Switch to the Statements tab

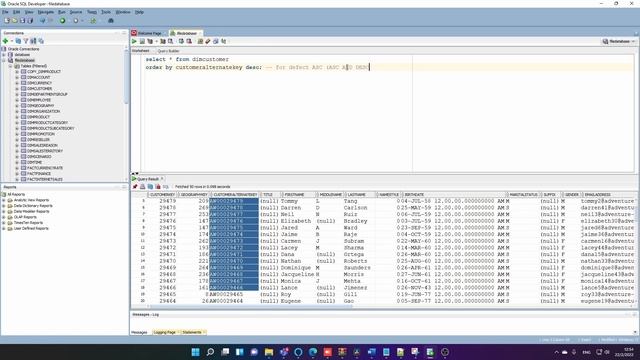click(192, 332)
